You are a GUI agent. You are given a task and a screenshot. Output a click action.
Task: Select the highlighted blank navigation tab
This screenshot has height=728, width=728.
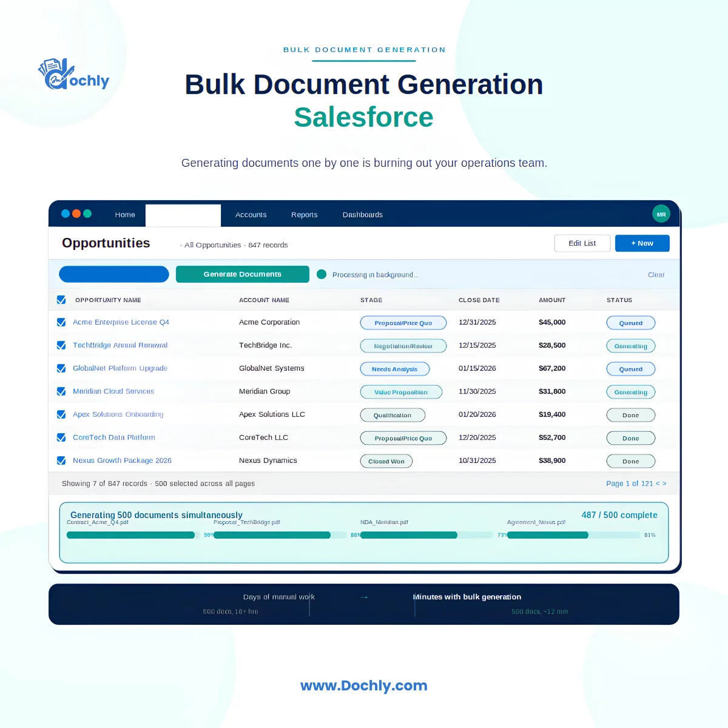(183, 215)
